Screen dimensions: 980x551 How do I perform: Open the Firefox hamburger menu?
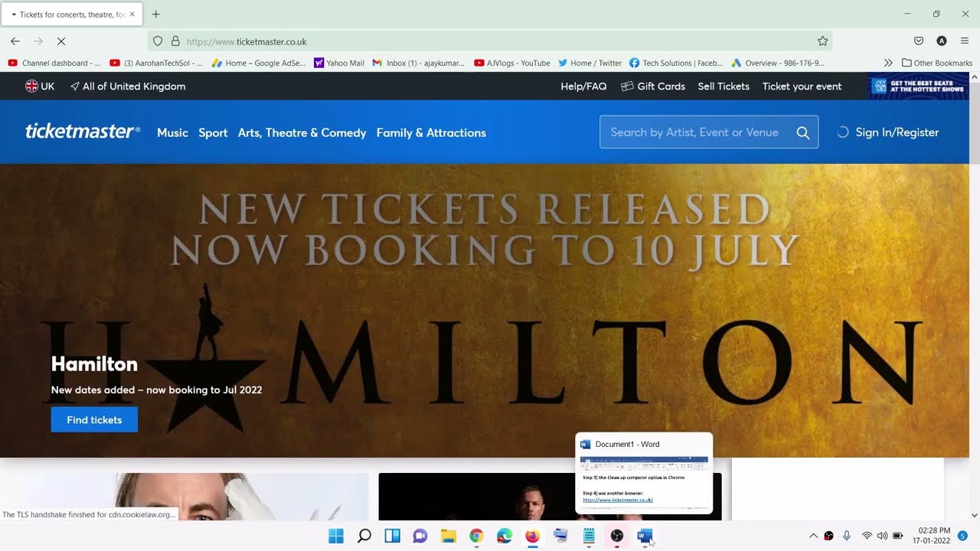pyautogui.click(x=965, y=41)
